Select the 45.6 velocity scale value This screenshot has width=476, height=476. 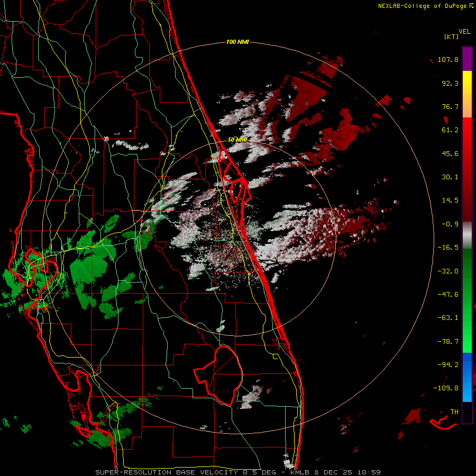[x=450, y=153]
